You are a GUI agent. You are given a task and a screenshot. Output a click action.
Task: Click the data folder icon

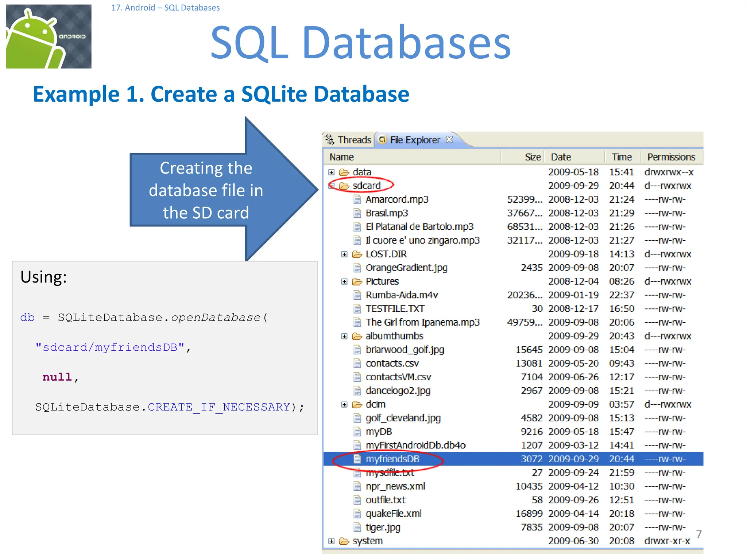tap(344, 172)
